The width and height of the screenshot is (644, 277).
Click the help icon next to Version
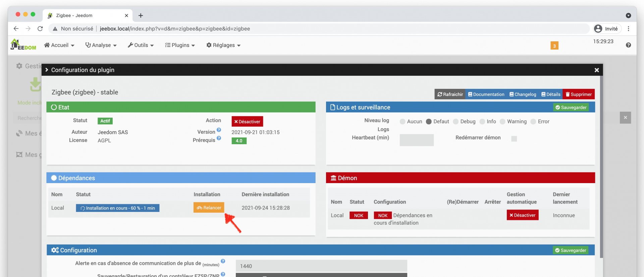pos(219,130)
